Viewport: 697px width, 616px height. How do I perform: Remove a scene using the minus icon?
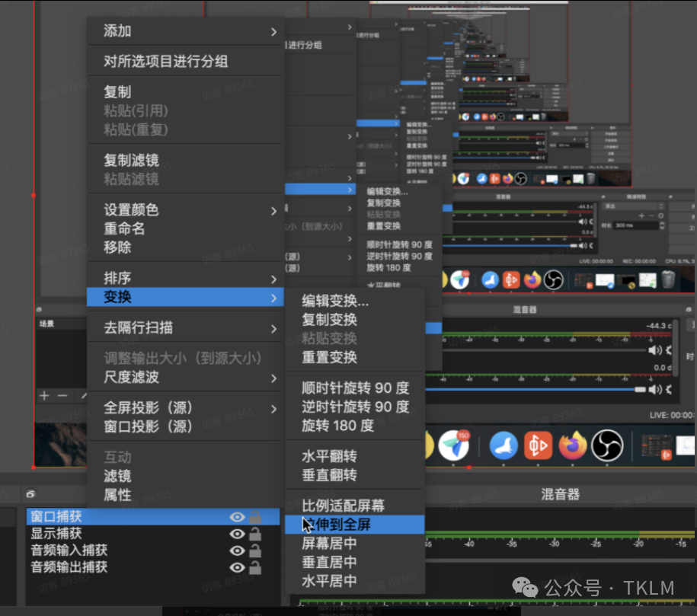pos(61,395)
